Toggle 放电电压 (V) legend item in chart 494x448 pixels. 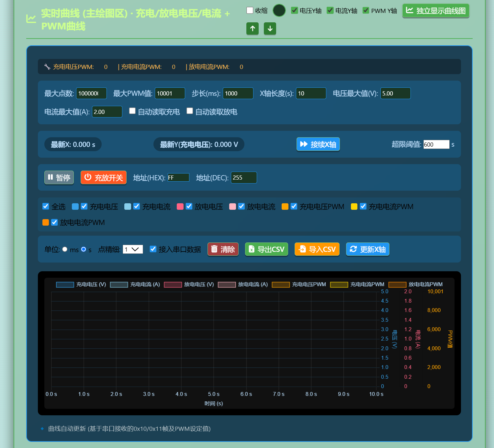[x=189, y=285]
